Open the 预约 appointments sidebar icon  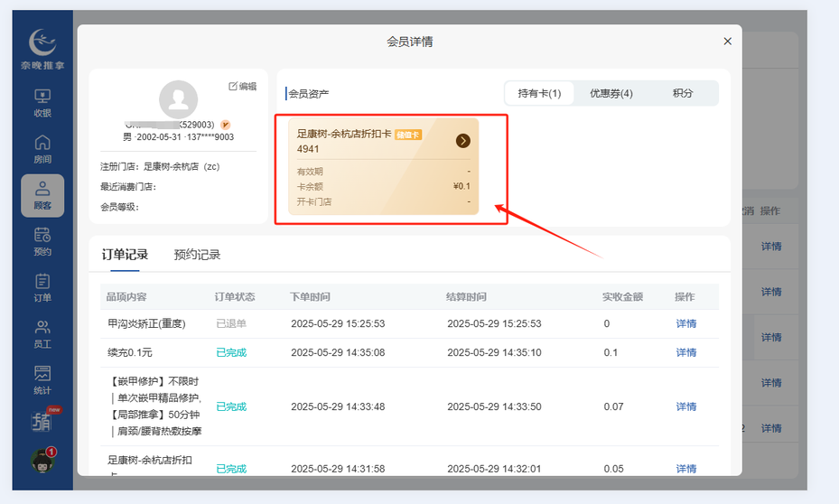click(x=42, y=242)
